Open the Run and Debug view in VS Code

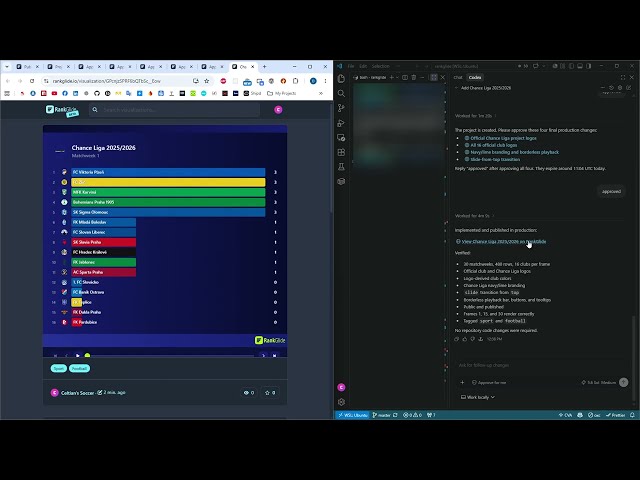coord(341,123)
